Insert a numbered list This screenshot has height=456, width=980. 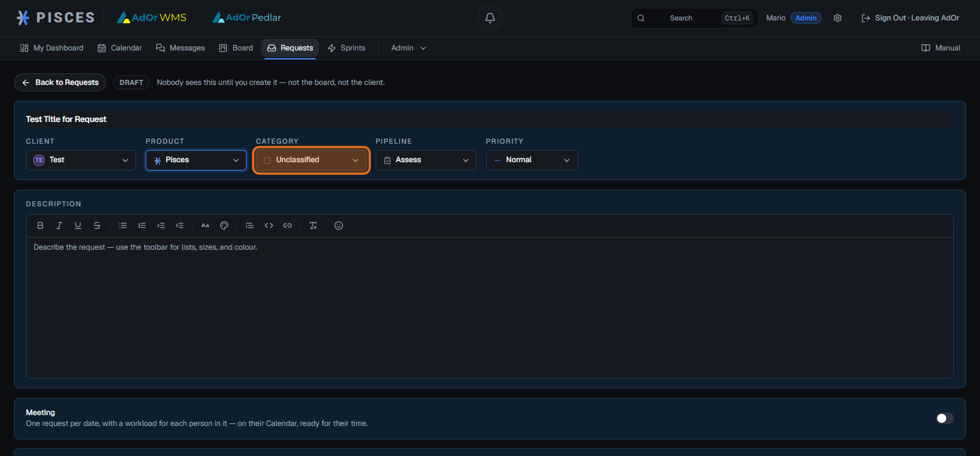tap(142, 225)
